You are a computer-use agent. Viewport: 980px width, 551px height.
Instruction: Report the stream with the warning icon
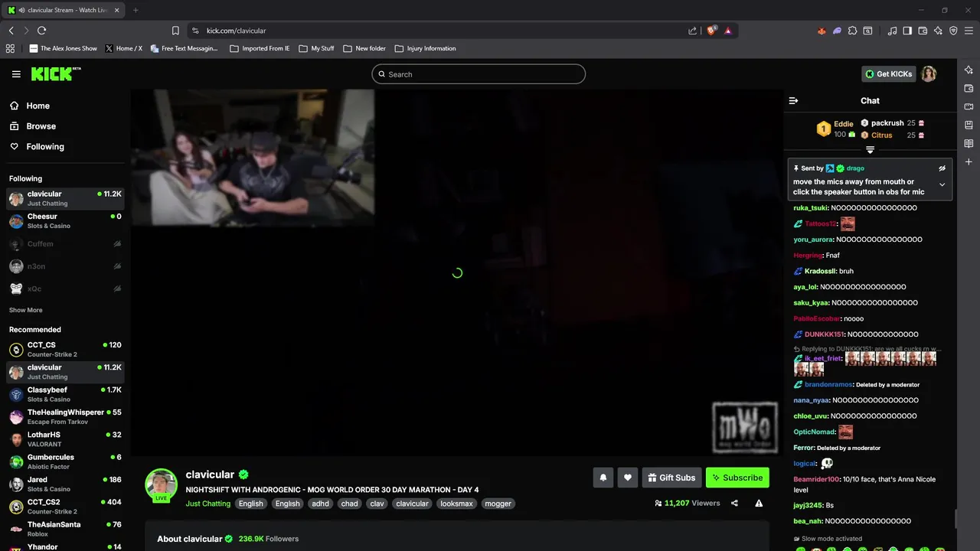click(x=759, y=503)
